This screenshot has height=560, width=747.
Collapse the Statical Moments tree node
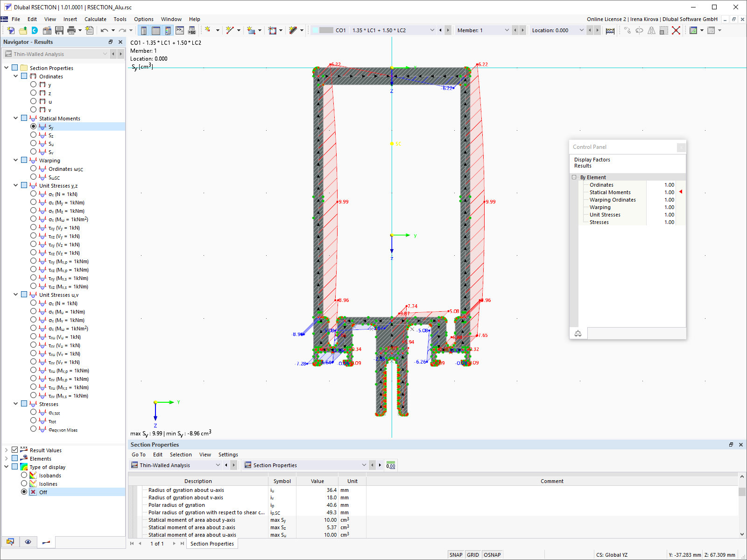[x=15, y=118]
